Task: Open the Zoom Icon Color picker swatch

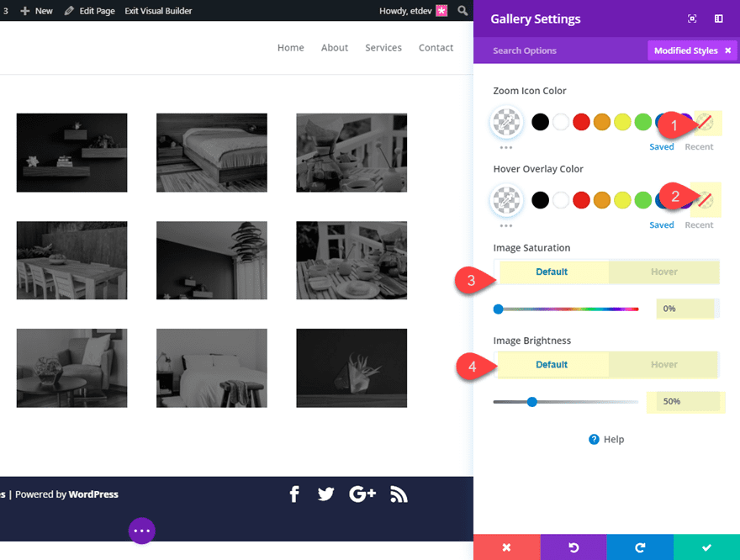Action: [506, 122]
